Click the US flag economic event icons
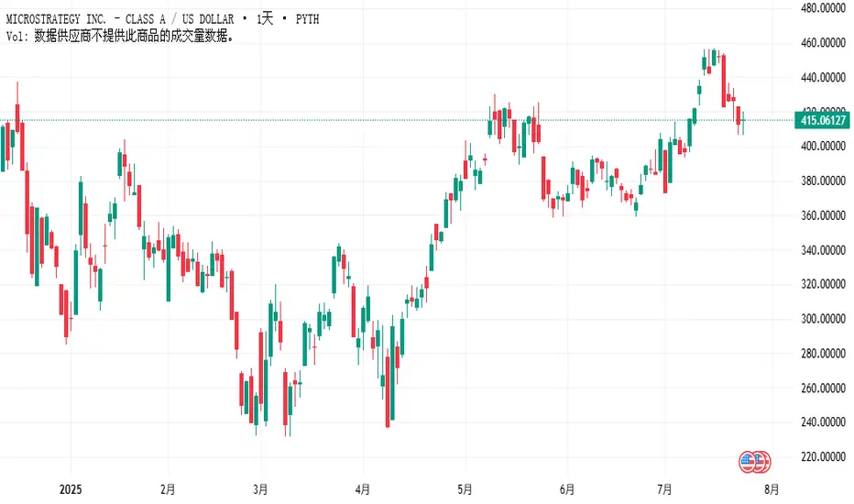Screen dimensions: 854x504 click(755, 461)
